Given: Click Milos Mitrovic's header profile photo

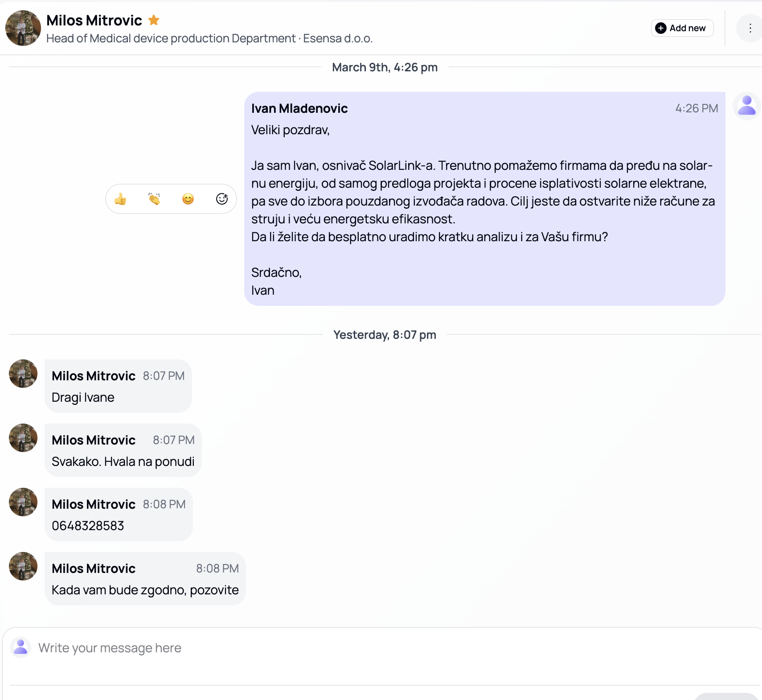Looking at the screenshot, I should tap(23, 28).
